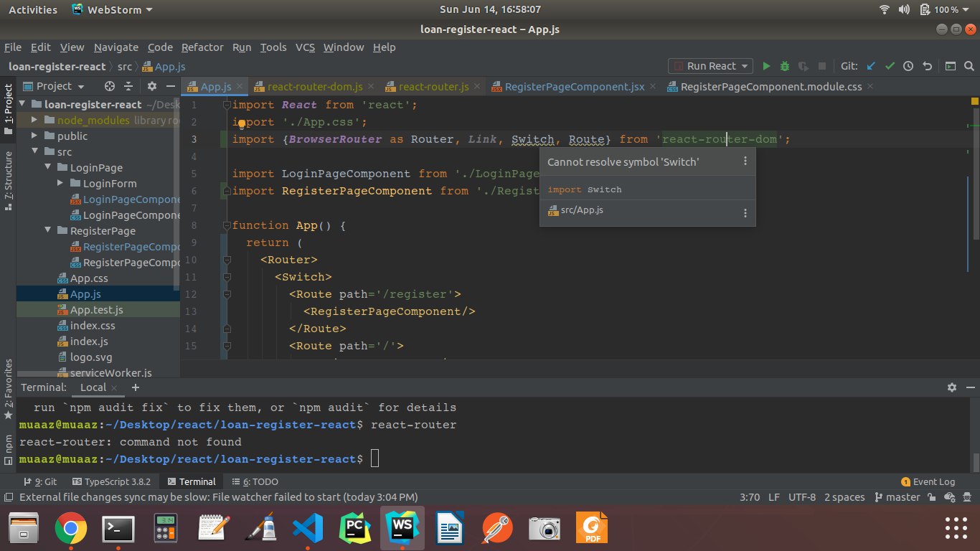Run the React configuration with the green play icon
The image size is (980, 551).
point(766,66)
